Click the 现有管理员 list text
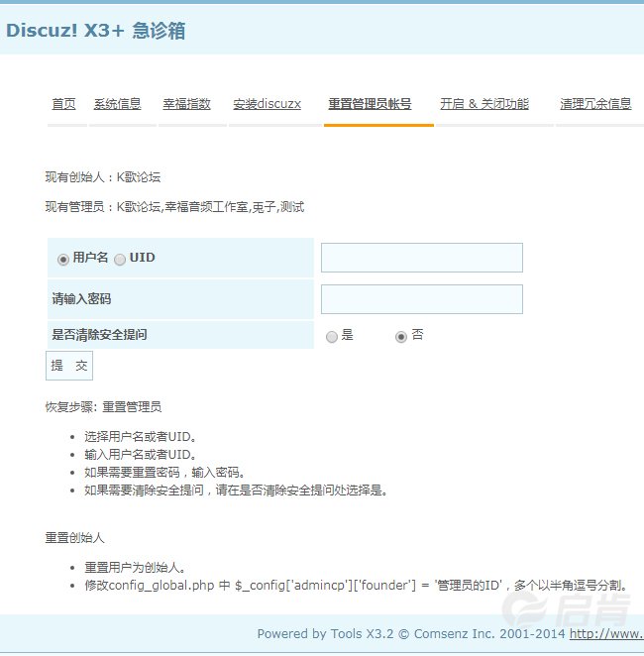Screen dimensions: 644x656 click(x=174, y=207)
